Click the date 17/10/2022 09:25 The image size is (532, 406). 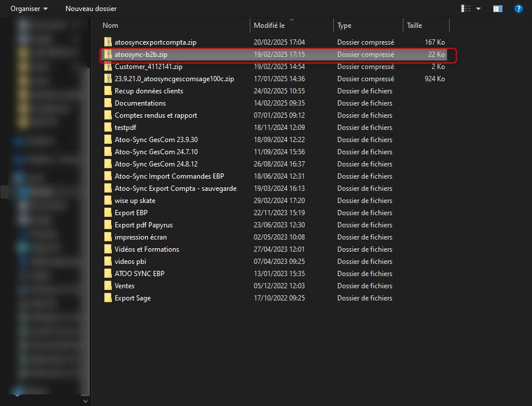[279, 298]
